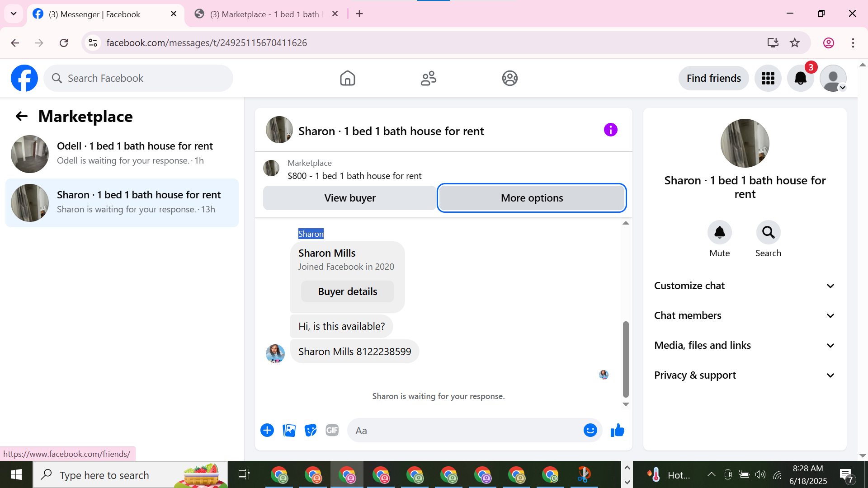Click the chat scroll up arrow
This screenshot has width=868, height=488.
pyautogui.click(x=626, y=223)
